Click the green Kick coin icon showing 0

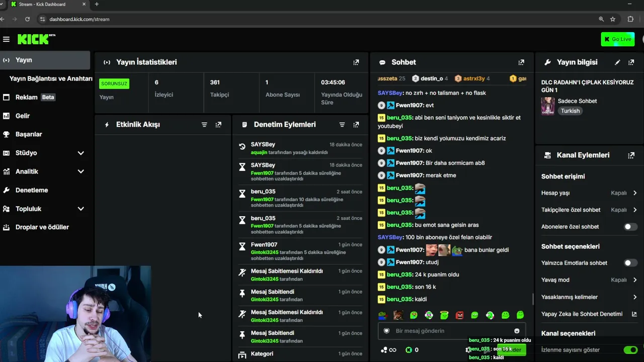(x=409, y=350)
